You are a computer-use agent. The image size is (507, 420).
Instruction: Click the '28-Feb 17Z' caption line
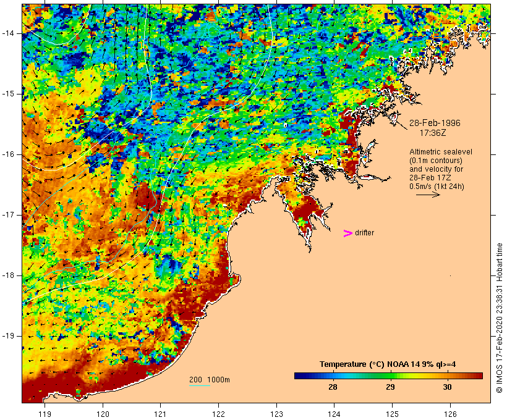430,178
